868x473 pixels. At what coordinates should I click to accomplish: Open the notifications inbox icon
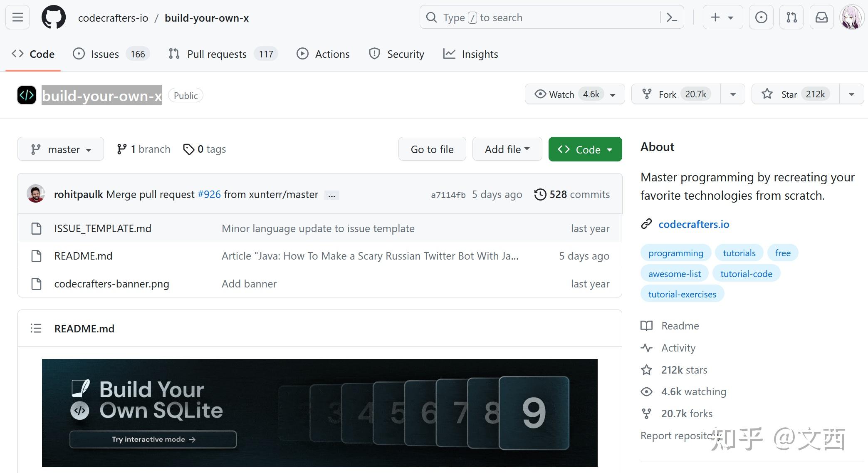tap(821, 17)
